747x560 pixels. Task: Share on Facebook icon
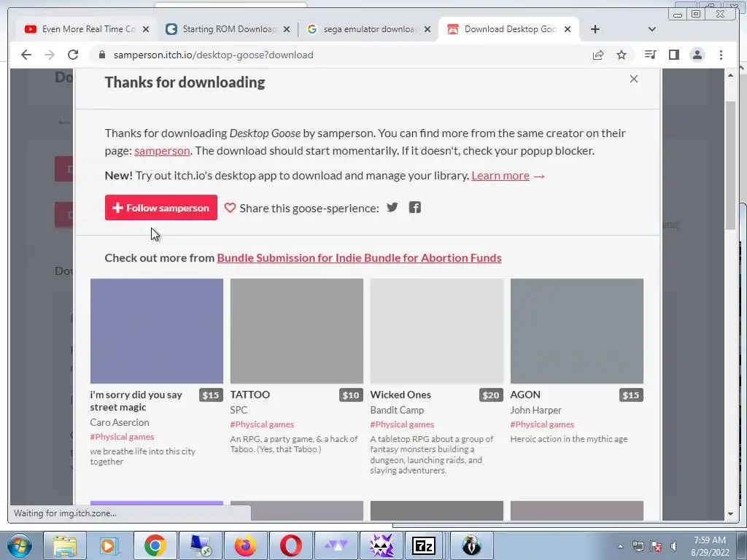point(415,207)
